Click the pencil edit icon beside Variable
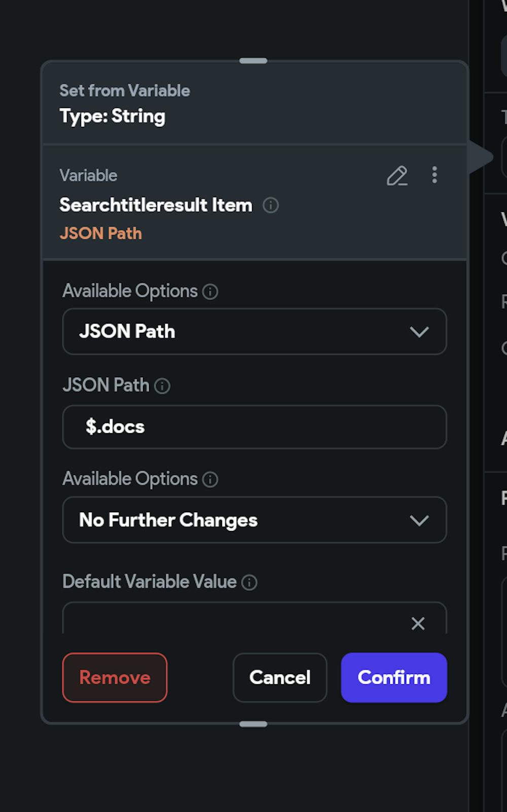The image size is (507, 812). [x=397, y=175]
